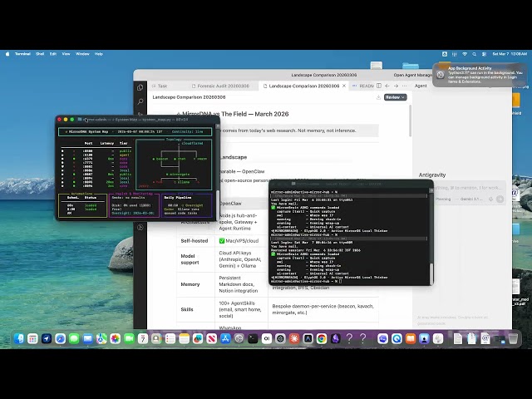Viewport: 532px width, 399px height.
Task: Click the microphone icon in Antigravity chat
Action: (x=490, y=199)
